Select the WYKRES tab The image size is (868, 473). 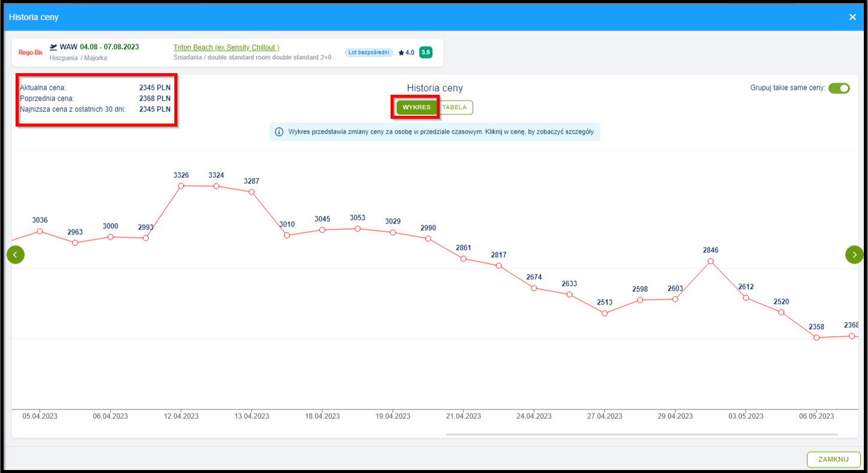416,107
